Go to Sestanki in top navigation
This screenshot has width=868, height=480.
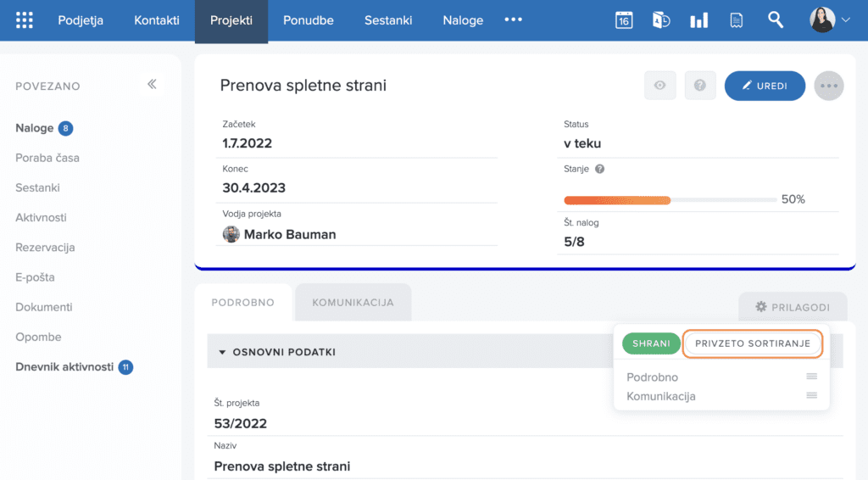point(388,20)
